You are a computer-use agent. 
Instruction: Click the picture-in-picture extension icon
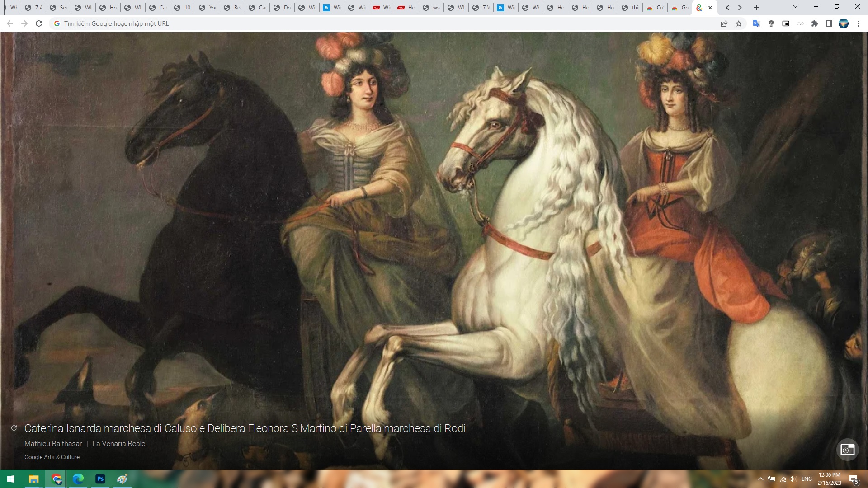(786, 23)
